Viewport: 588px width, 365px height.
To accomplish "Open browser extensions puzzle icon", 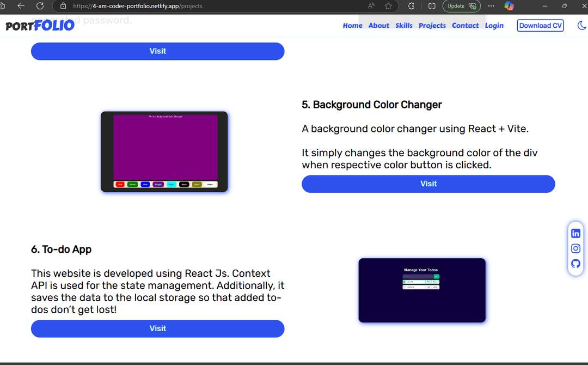I will click(x=412, y=6).
